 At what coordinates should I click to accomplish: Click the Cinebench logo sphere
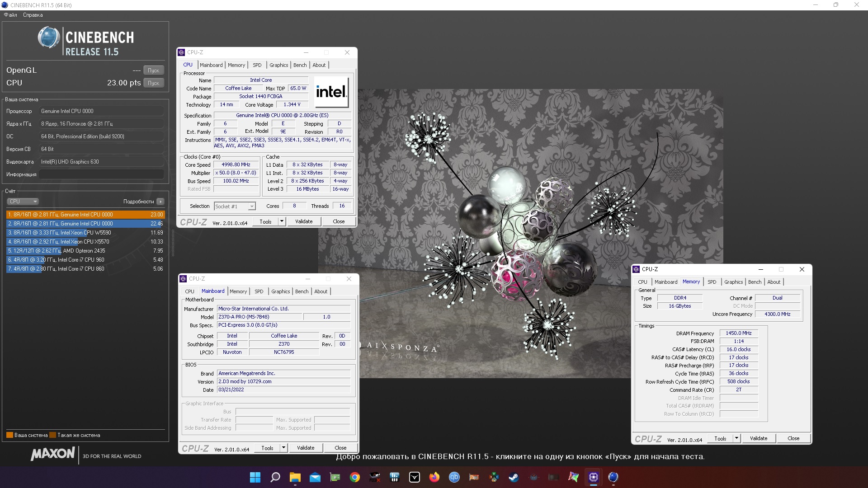[x=48, y=38]
